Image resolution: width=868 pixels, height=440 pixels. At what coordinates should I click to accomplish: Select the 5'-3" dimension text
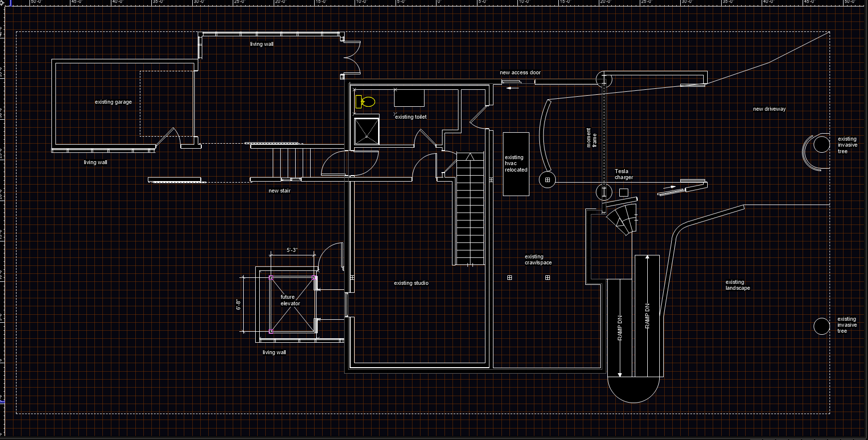292,250
